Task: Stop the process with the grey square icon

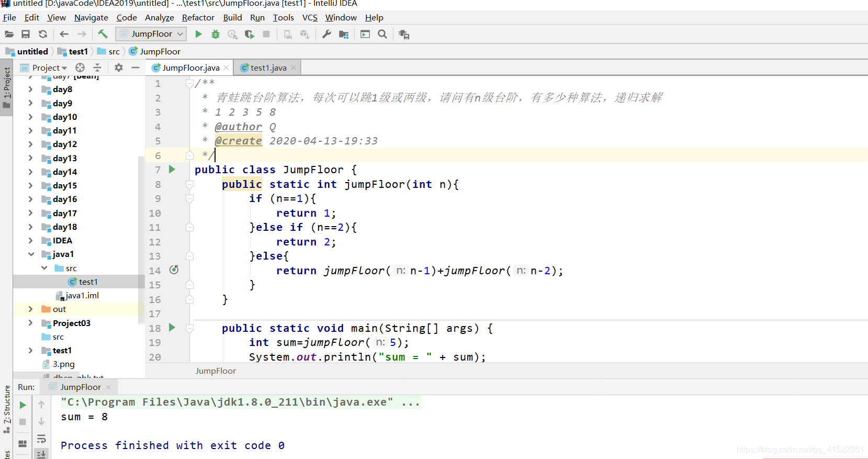Action: click(266, 34)
